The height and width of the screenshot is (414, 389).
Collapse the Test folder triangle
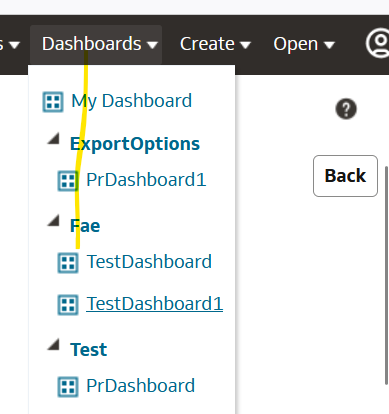[53, 344]
